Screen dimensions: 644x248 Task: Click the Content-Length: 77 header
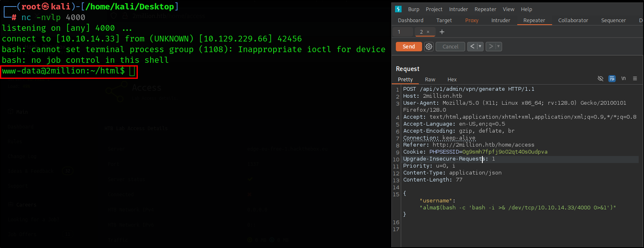(x=433, y=179)
